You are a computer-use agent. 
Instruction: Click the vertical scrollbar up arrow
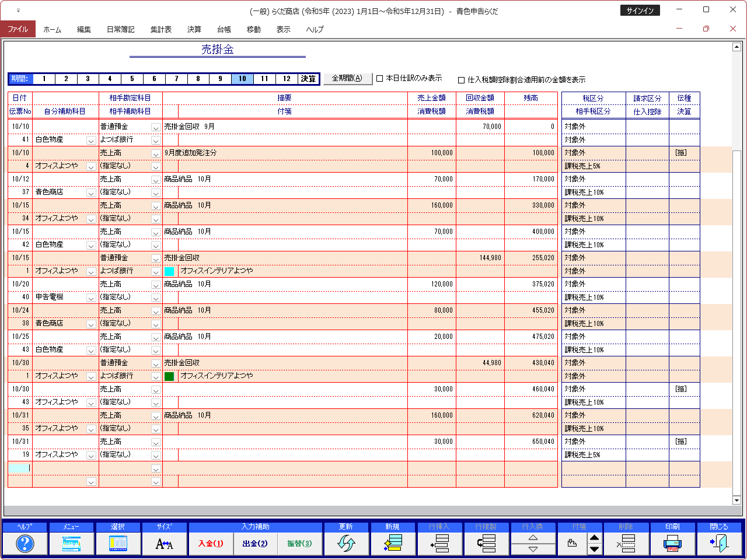[x=736, y=47]
